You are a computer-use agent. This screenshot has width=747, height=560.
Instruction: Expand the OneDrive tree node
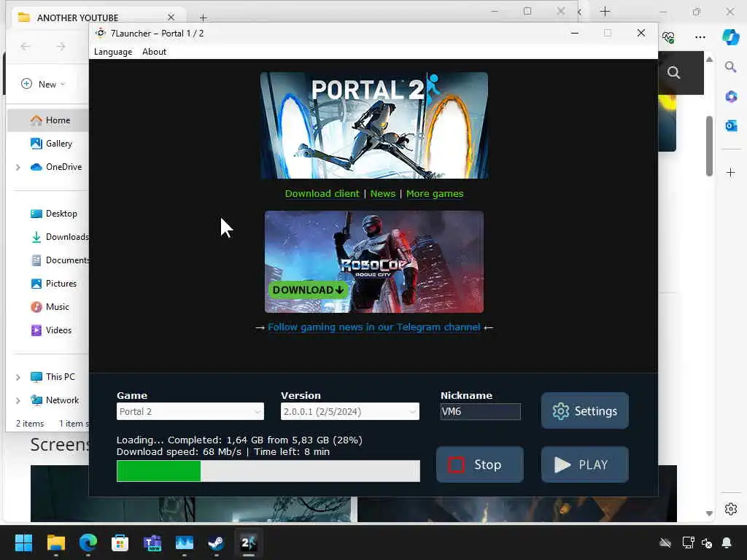tap(18, 167)
